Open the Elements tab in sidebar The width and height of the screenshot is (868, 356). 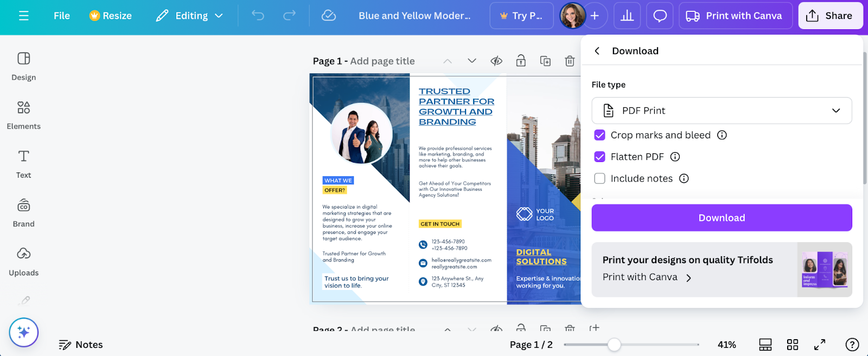(x=23, y=115)
